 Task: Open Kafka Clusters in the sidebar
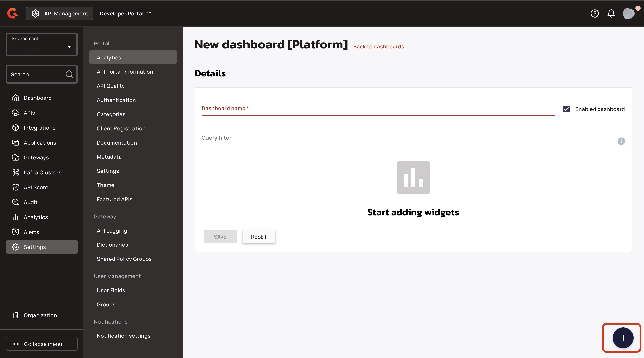pyautogui.click(x=42, y=172)
